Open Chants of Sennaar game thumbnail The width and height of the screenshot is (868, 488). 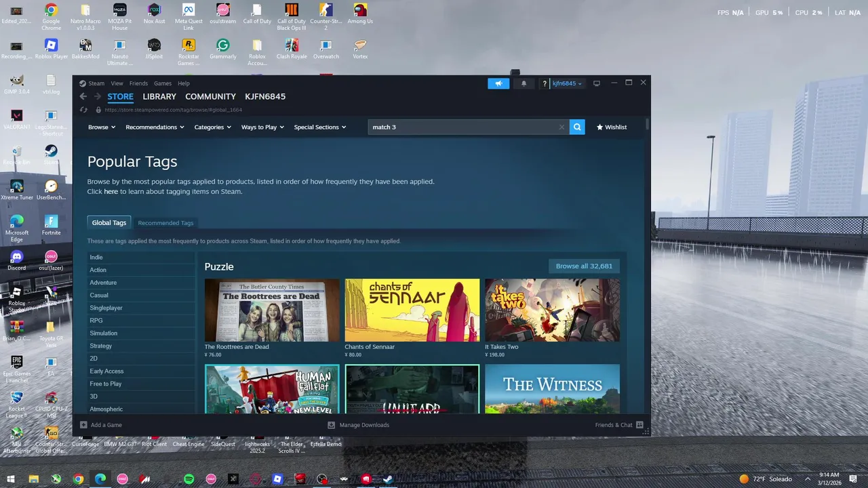click(x=412, y=310)
